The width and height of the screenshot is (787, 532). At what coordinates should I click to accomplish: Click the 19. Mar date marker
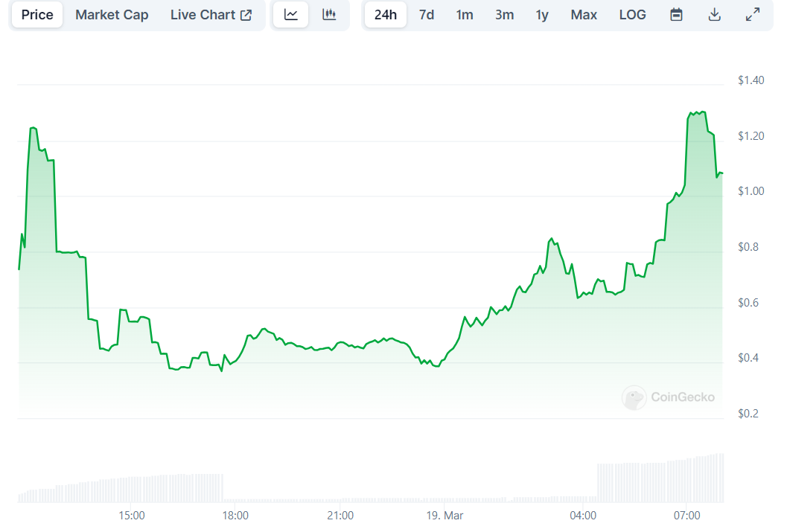(x=445, y=515)
